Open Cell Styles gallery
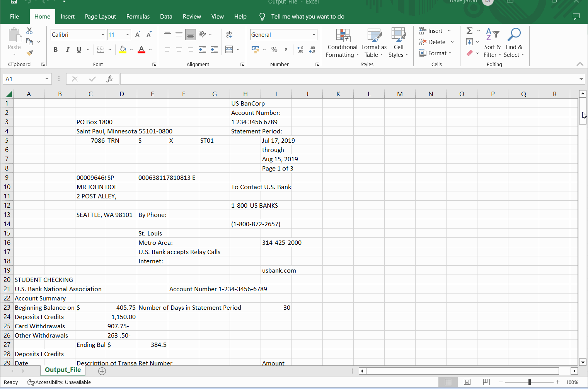Viewport: 588px width, 389px height. tap(399, 43)
